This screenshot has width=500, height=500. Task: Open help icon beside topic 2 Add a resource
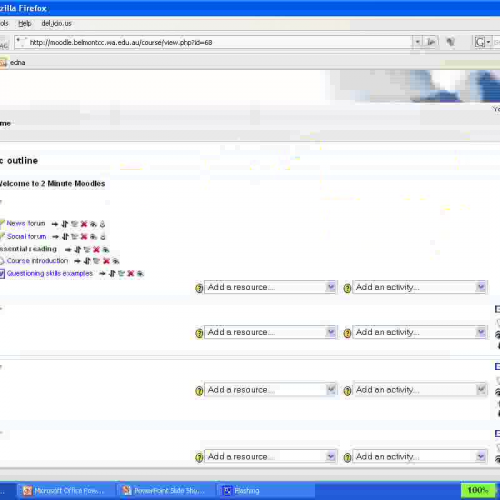coord(199,391)
